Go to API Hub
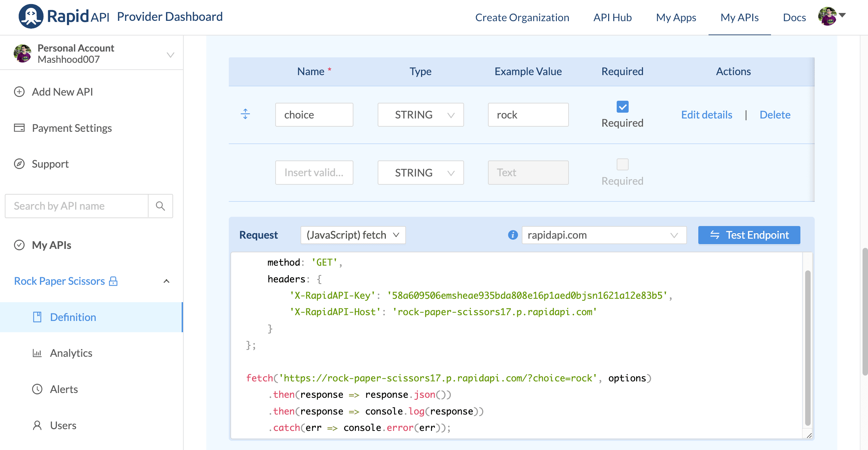 [x=613, y=17]
